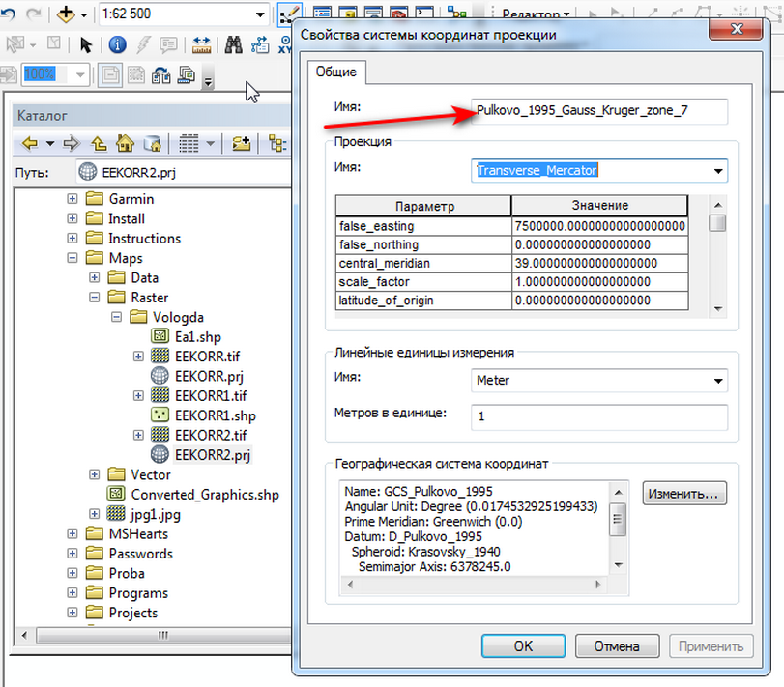The width and height of the screenshot is (784, 687).
Task: Collapse the Raster folder
Action: [94, 298]
